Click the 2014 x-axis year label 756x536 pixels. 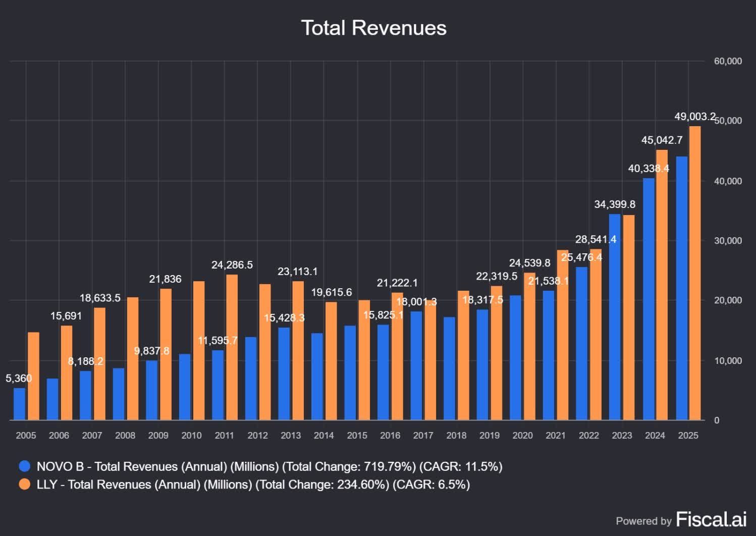(x=323, y=435)
